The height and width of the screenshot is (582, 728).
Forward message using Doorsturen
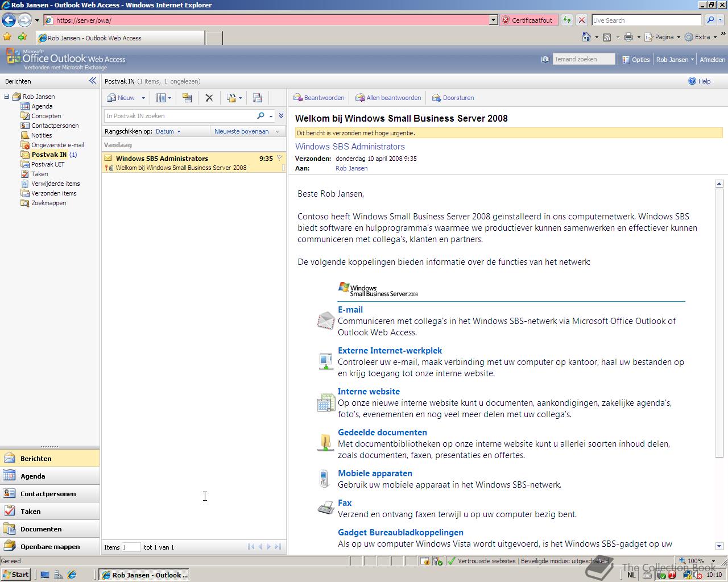[x=453, y=98]
